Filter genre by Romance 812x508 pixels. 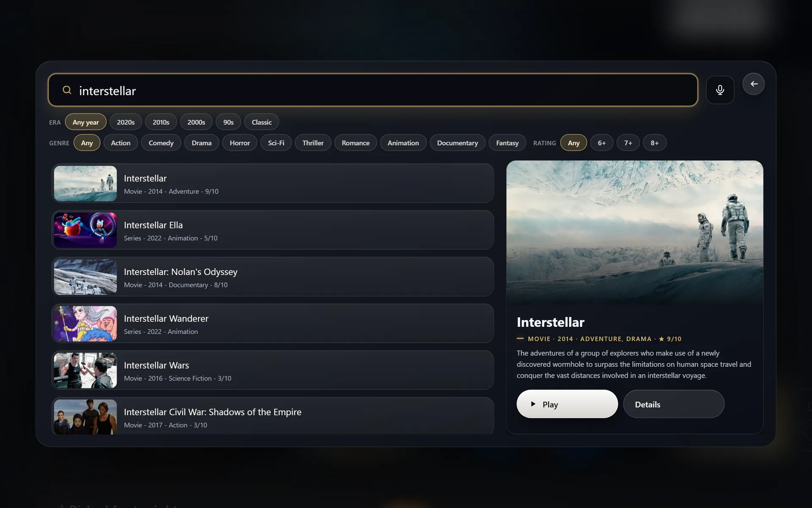[356, 143]
